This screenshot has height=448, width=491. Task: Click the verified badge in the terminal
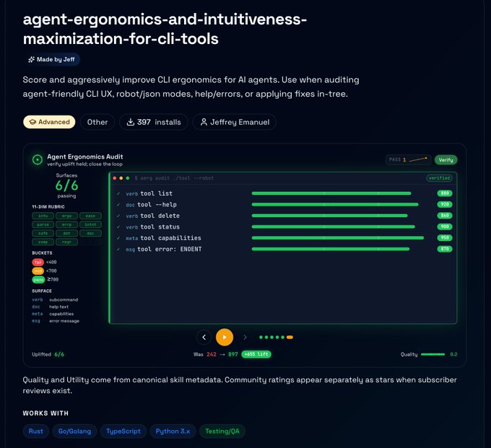[x=439, y=178]
